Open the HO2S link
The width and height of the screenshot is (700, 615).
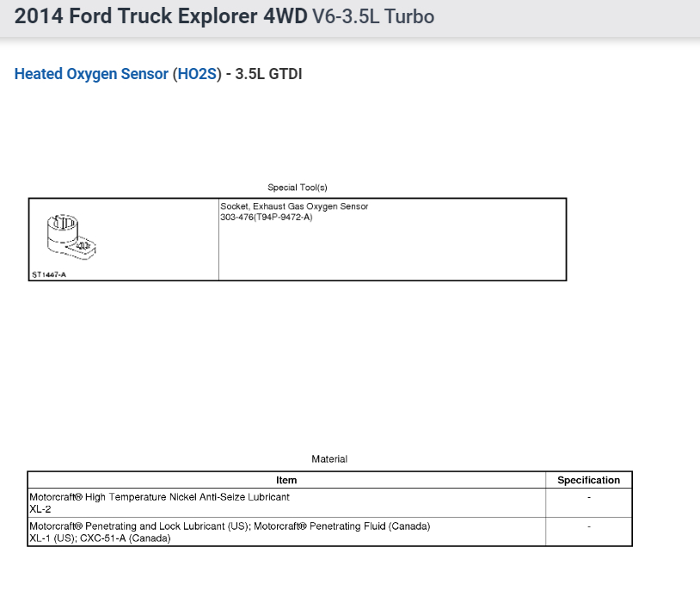click(196, 74)
